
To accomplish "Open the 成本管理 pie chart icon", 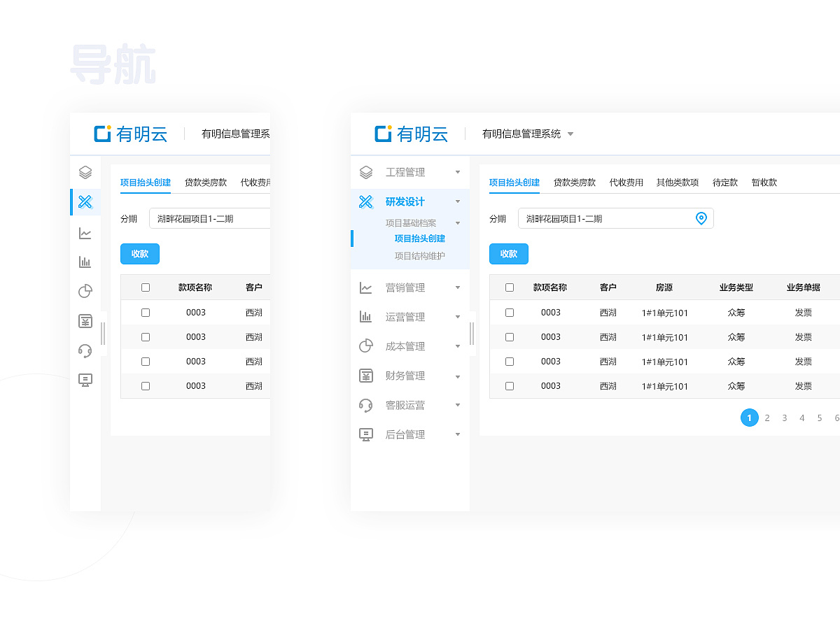I will pyautogui.click(x=365, y=346).
